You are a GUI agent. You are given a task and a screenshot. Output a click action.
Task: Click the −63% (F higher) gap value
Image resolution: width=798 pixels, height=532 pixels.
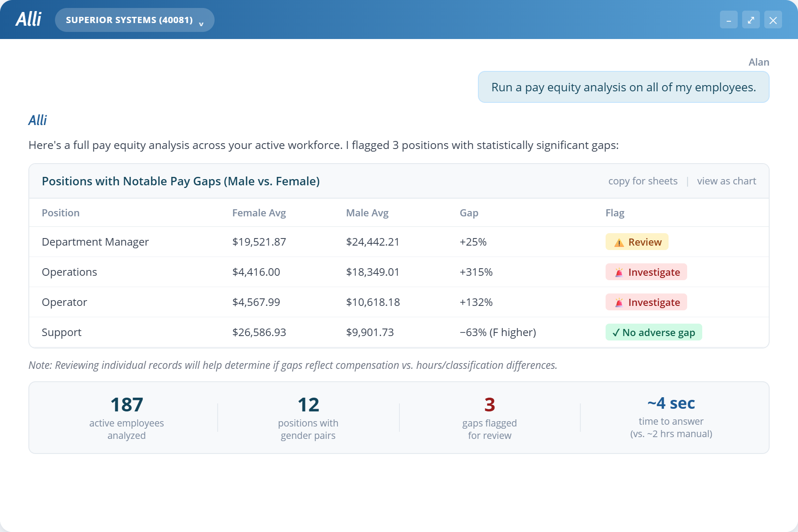coord(498,332)
